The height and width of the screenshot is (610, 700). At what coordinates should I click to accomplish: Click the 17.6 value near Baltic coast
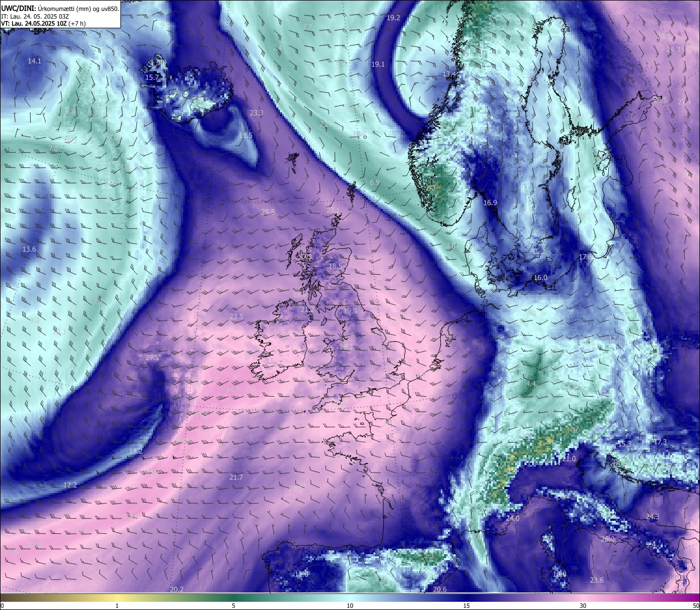point(585,257)
